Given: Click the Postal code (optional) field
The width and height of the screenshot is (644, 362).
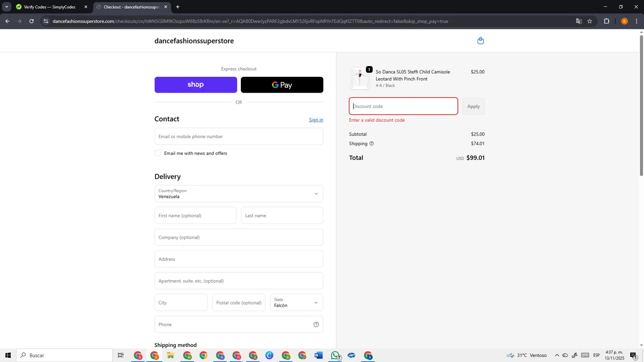Looking at the screenshot, I should tap(239, 302).
